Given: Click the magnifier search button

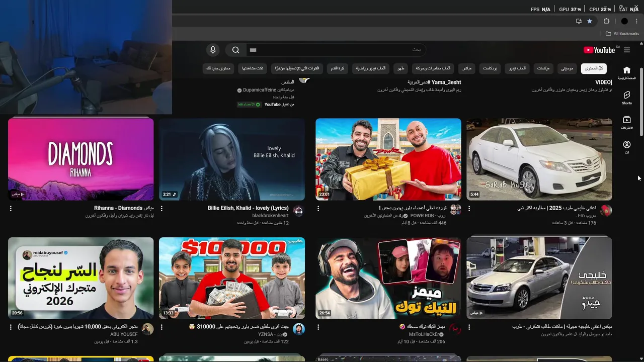Looking at the screenshot, I should (x=235, y=50).
